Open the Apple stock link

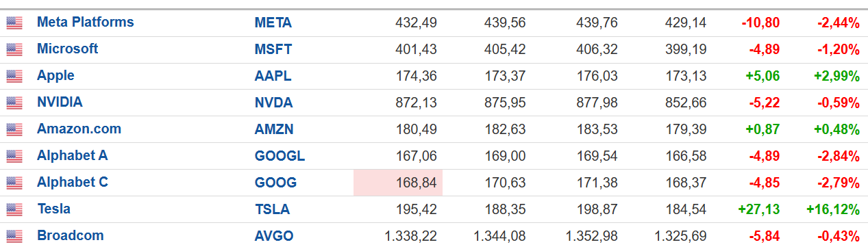(55, 75)
